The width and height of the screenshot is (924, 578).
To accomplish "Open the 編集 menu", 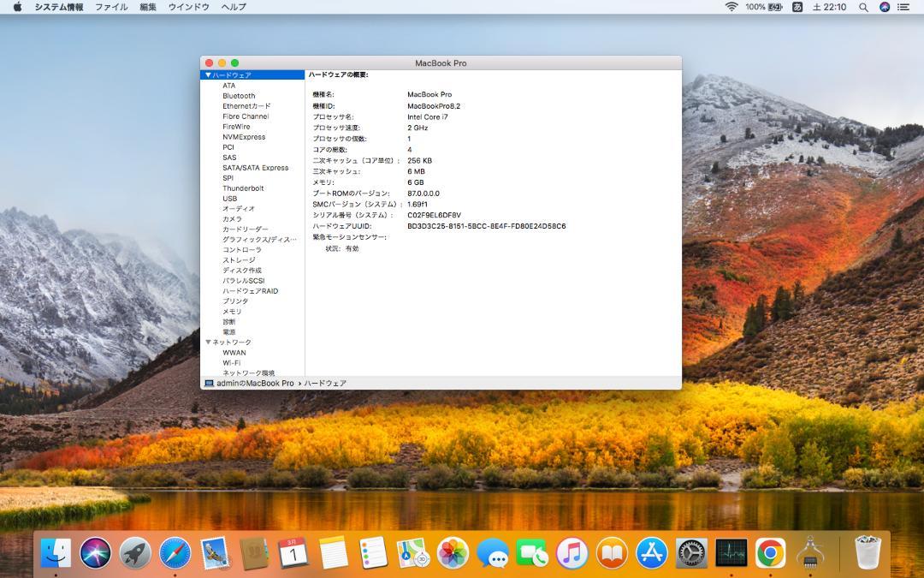I will [148, 7].
